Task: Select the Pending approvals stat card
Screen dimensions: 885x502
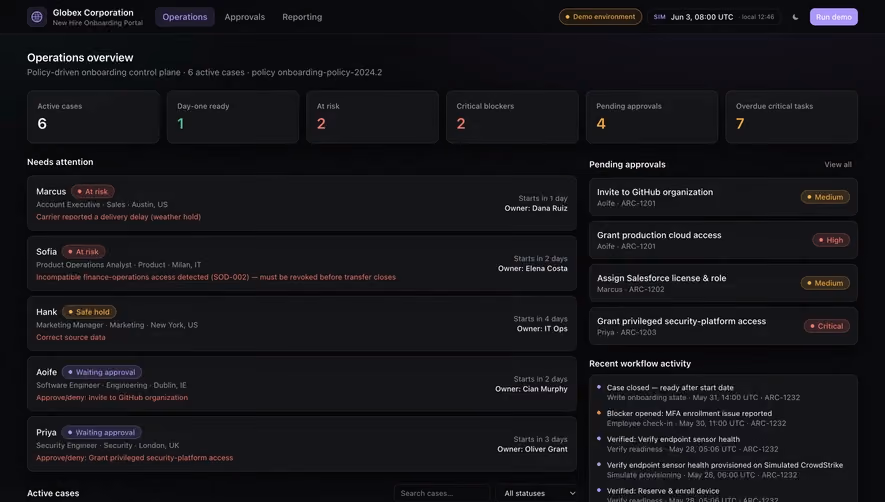Action: coord(652,117)
